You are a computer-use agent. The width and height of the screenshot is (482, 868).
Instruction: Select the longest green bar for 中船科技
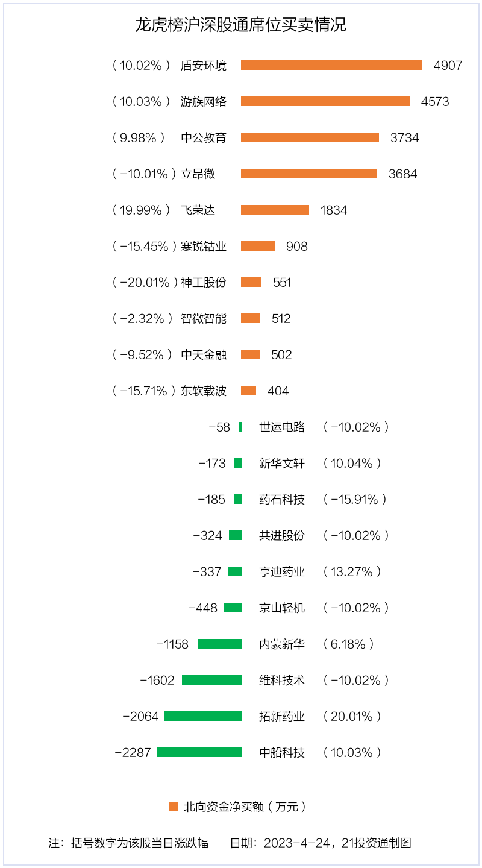[x=199, y=752]
